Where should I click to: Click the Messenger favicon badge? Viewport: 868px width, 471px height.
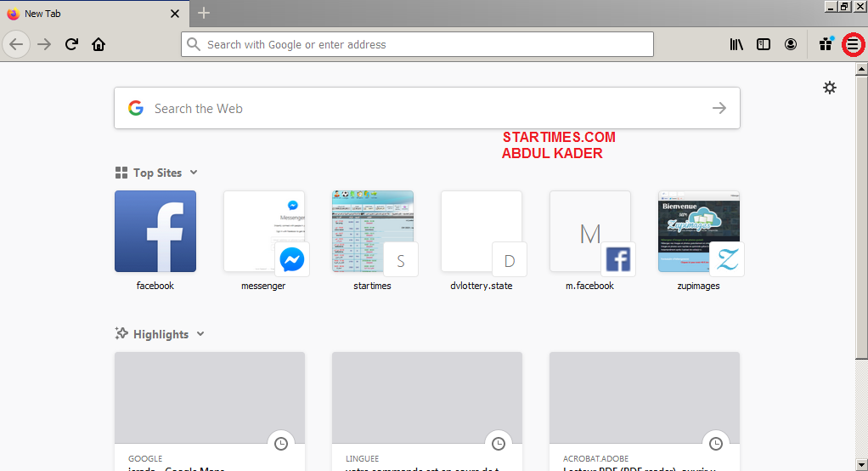291,259
